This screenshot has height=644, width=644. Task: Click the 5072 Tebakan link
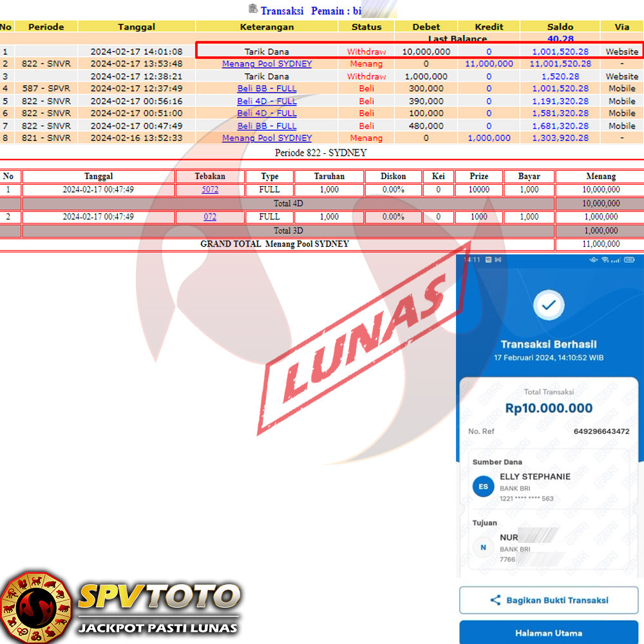tap(210, 190)
